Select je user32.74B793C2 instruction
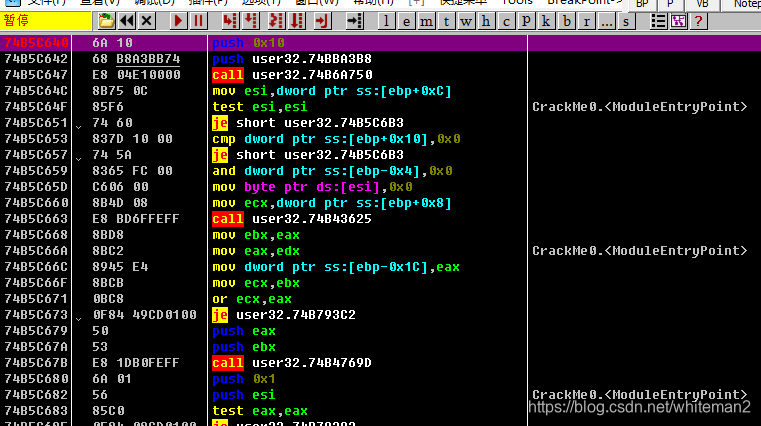Screen dimensions: 761x426 (x=284, y=315)
